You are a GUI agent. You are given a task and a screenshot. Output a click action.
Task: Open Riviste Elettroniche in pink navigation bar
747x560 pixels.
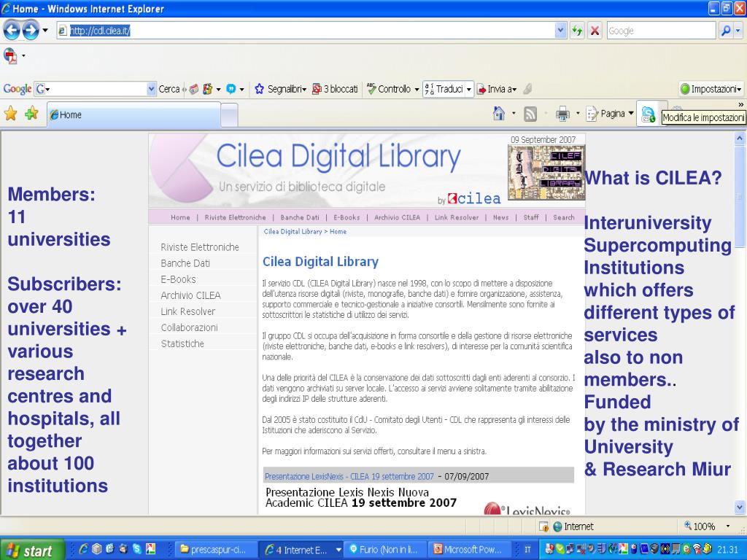(x=236, y=217)
